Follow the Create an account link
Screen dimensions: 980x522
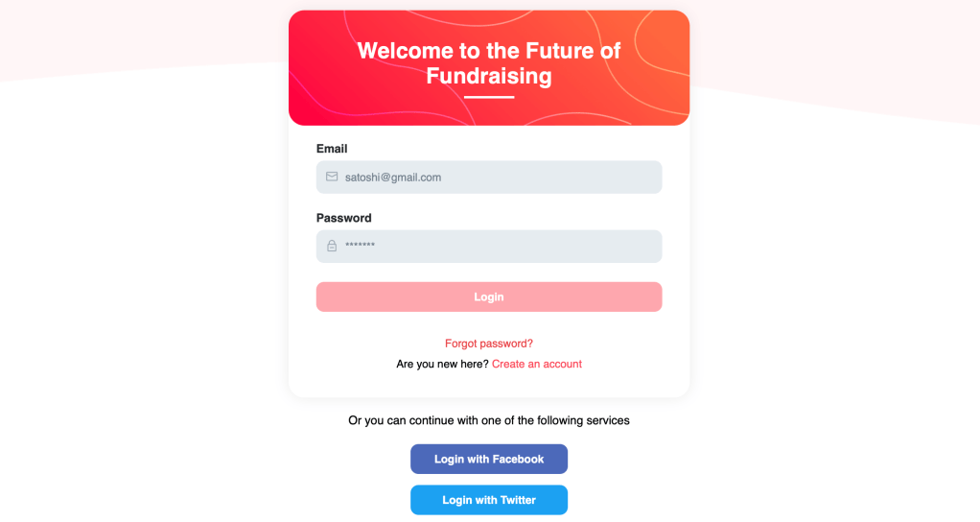pyautogui.click(x=537, y=365)
